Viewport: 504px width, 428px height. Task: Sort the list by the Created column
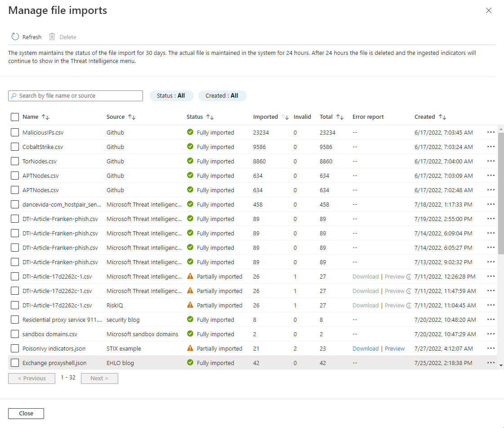click(x=442, y=117)
